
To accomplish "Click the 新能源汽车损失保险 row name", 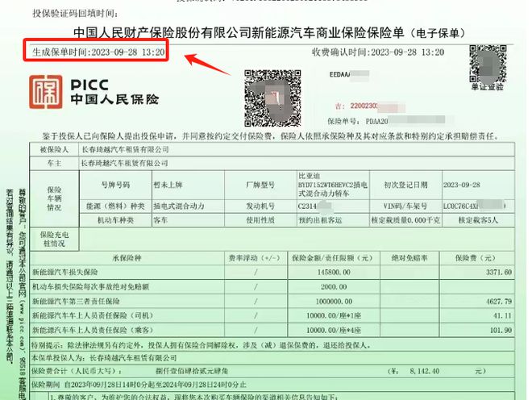I will tap(64, 272).
